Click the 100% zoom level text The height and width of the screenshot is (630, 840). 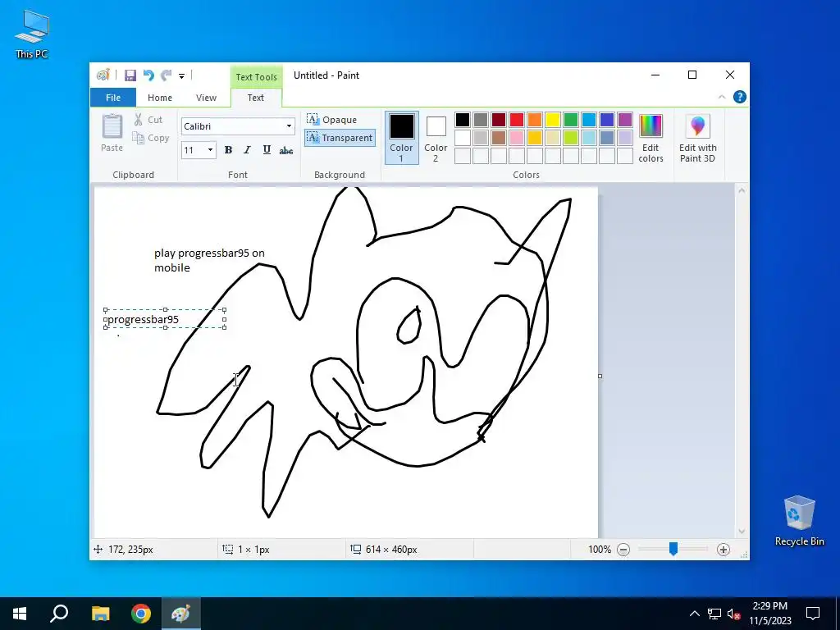(x=600, y=550)
